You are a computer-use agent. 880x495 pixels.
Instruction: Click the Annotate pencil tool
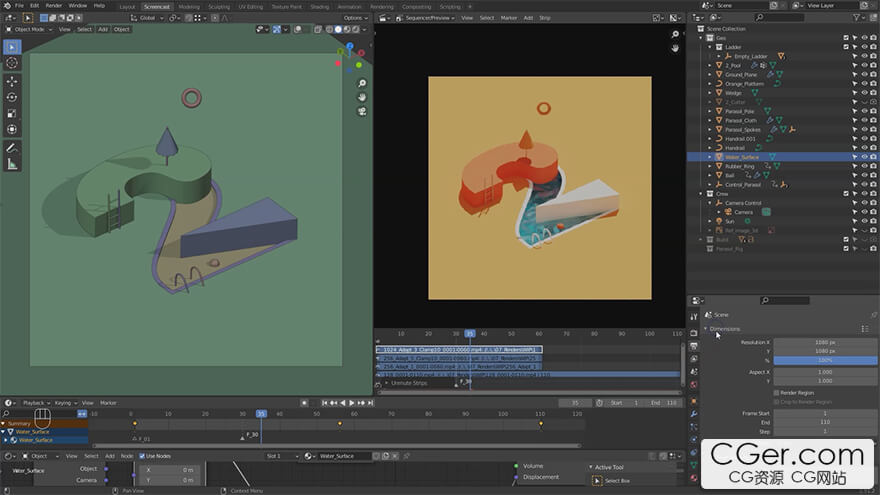point(12,147)
